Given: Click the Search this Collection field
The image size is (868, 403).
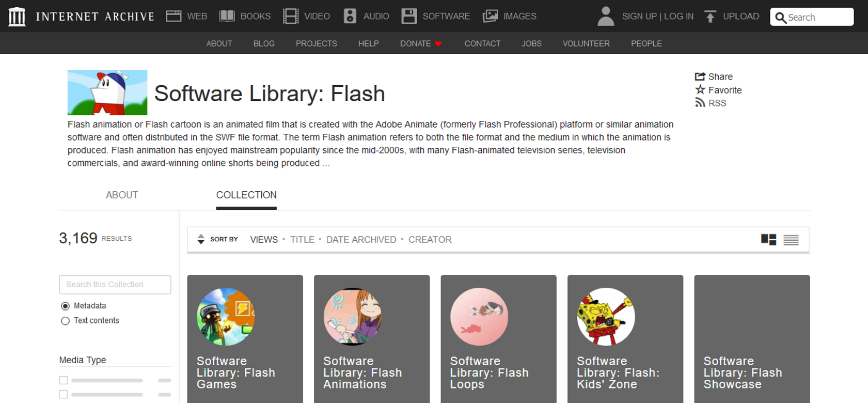Looking at the screenshot, I should 115,285.
